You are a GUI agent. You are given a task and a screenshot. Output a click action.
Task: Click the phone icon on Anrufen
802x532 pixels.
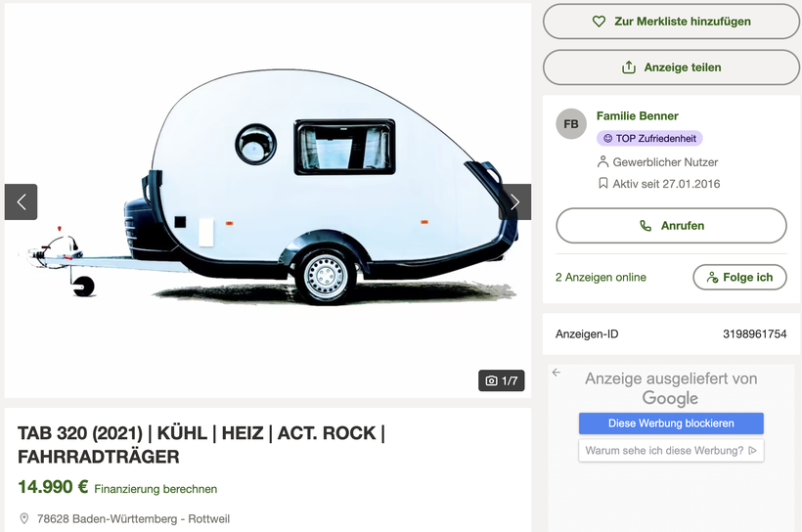pyautogui.click(x=646, y=226)
